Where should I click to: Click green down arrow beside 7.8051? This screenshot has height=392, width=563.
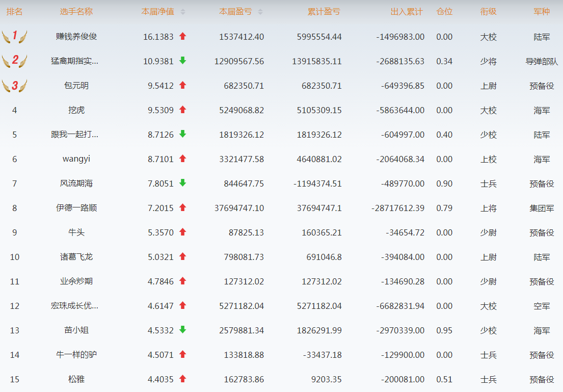183,183
